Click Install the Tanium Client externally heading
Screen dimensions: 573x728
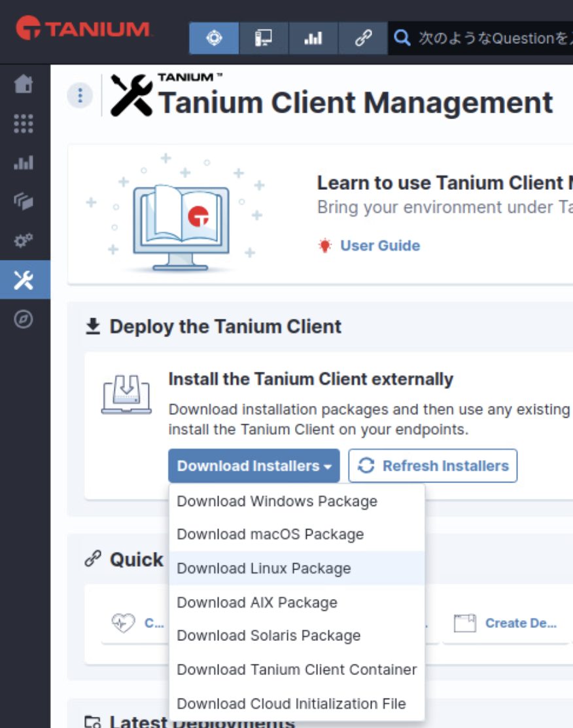tap(311, 379)
